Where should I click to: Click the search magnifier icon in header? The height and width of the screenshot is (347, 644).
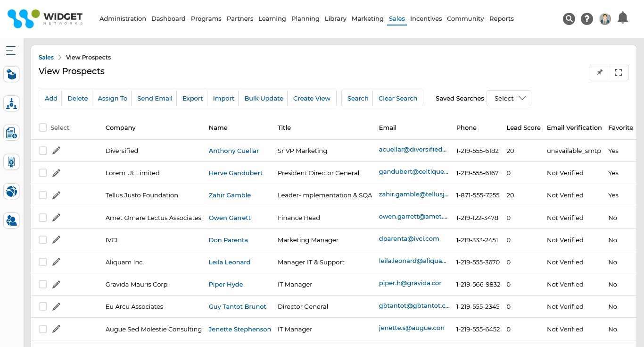pos(569,19)
